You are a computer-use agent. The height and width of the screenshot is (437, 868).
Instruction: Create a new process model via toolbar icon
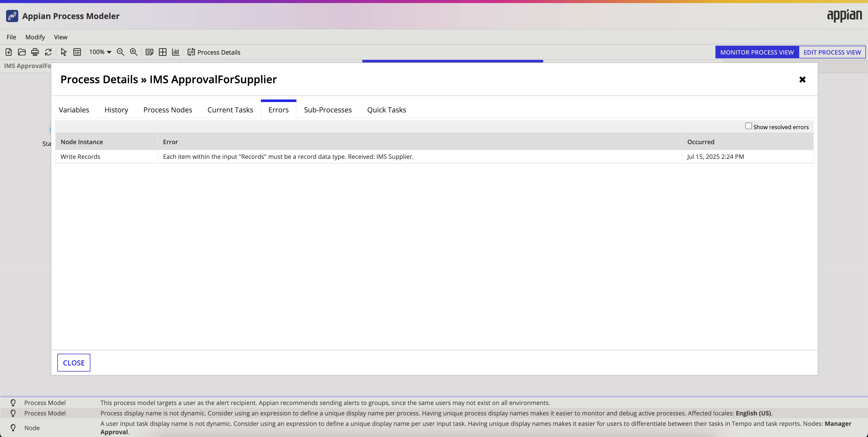point(9,52)
